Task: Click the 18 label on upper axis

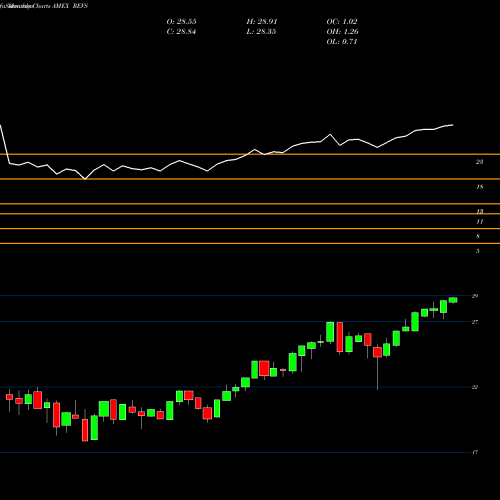Action: 479,187
